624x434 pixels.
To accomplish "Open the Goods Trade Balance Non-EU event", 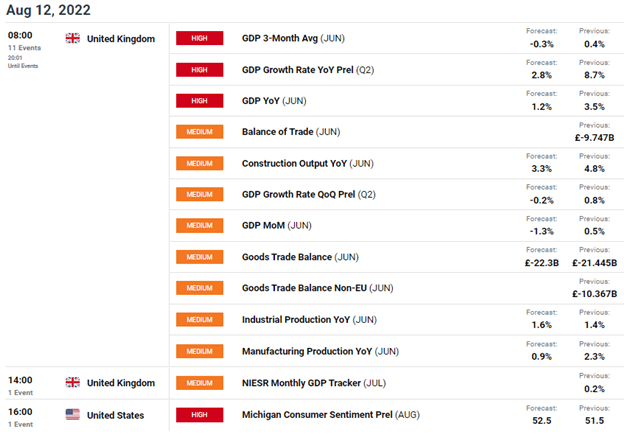I will pyautogui.click(x=318, y=288).
